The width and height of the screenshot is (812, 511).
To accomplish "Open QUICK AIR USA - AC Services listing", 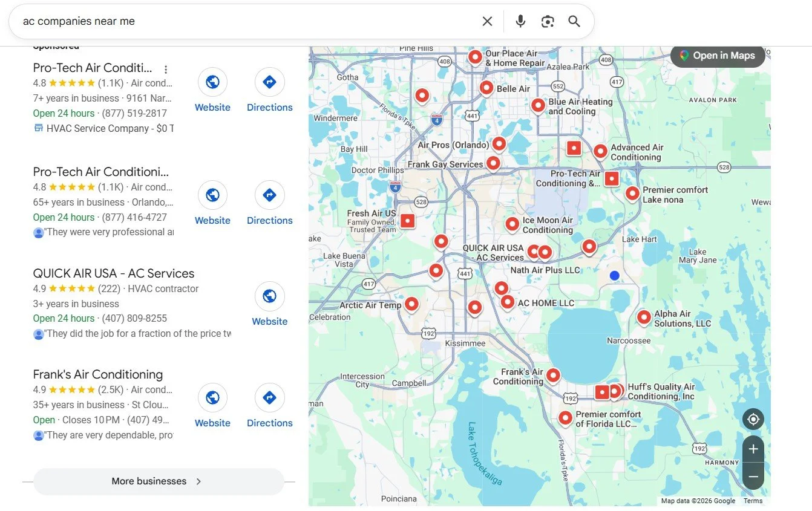I will point(114,273).
